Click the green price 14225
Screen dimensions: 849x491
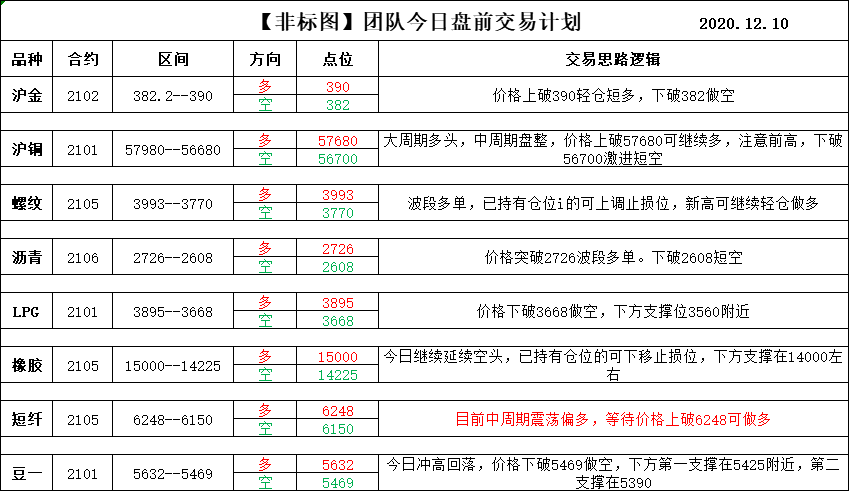tap(338, 374)
